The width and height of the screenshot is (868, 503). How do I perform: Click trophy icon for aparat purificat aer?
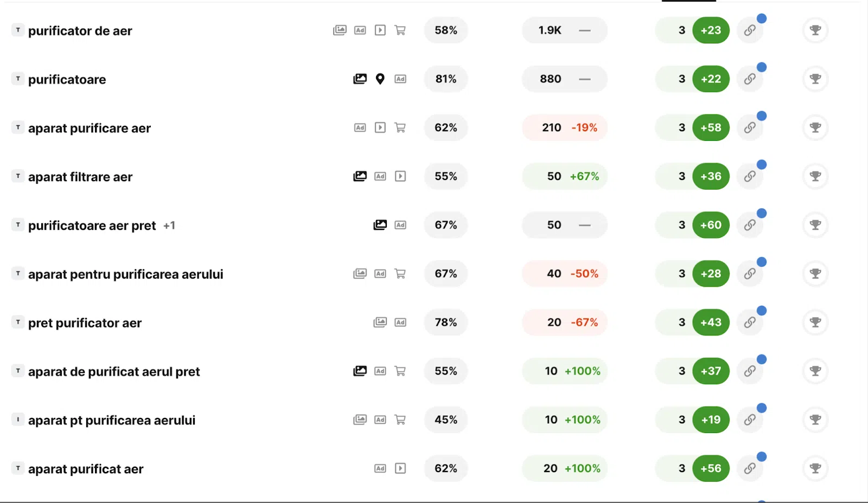[815, 468]
